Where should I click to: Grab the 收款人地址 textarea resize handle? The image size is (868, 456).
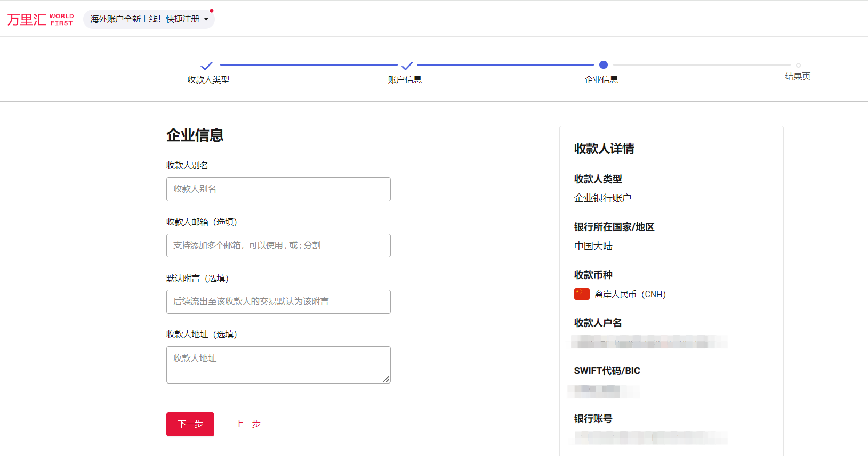tap(386, 379)
